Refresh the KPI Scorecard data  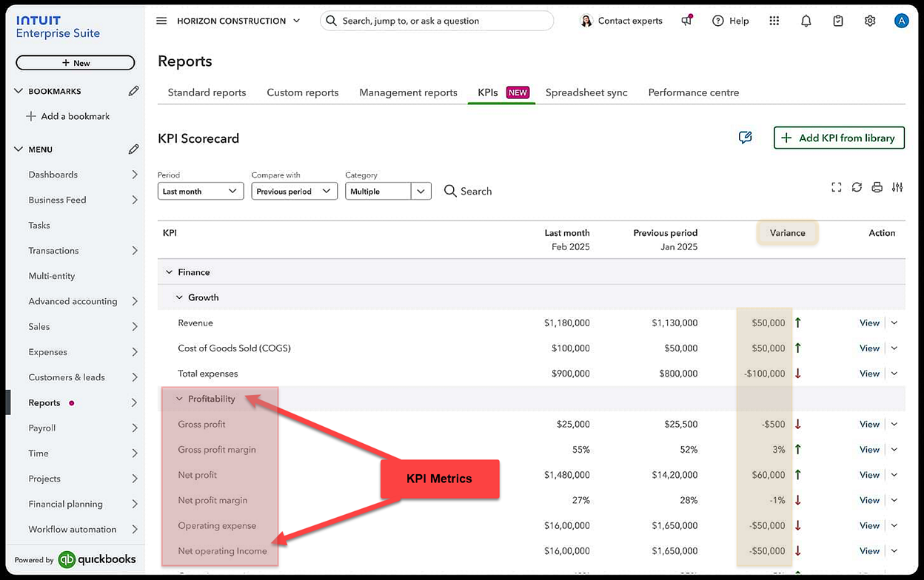(x=857, y=187)
